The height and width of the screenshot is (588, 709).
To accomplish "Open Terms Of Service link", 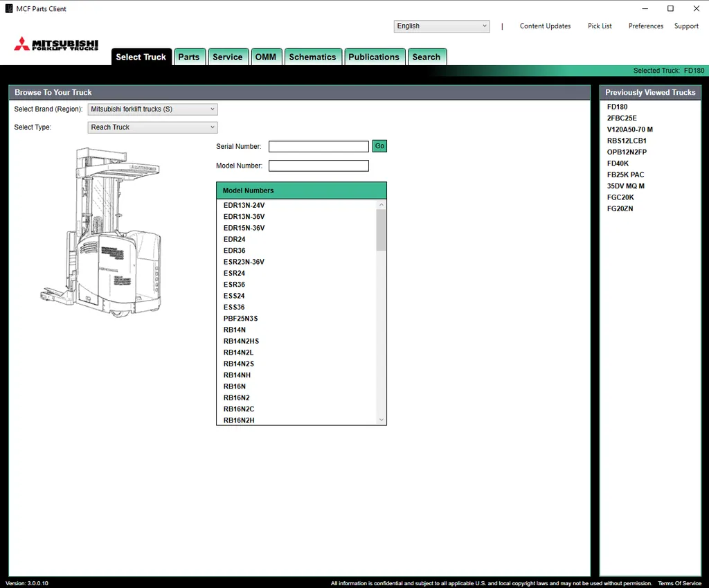I will click(679, 583).
